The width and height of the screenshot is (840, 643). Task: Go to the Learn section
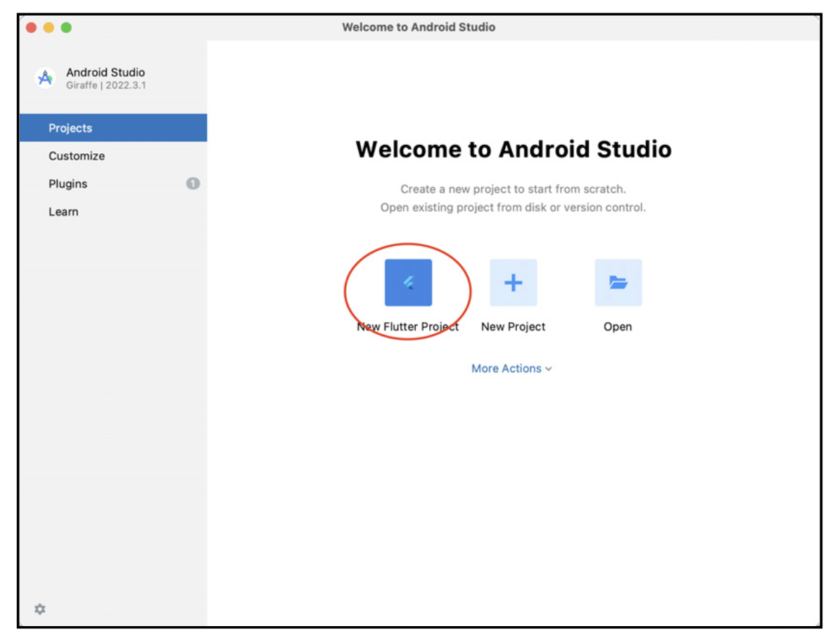63,212
